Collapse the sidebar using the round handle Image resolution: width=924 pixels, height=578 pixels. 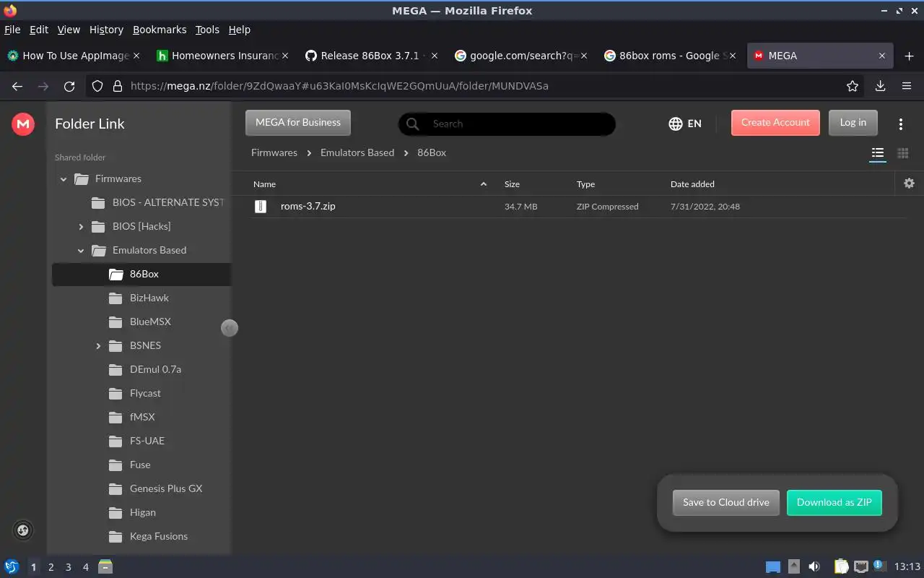[229, 328]
